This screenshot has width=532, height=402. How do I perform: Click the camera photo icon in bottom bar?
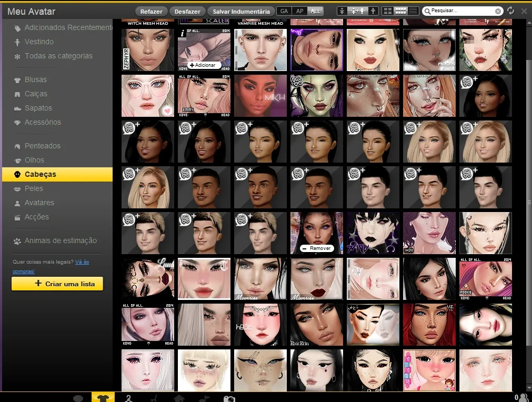tap(229, 398)
